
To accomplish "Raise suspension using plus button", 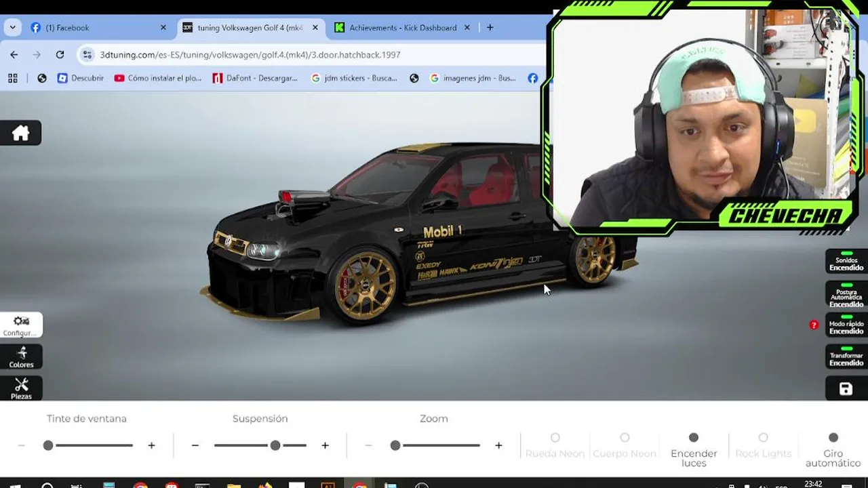I will click(325, 445).
